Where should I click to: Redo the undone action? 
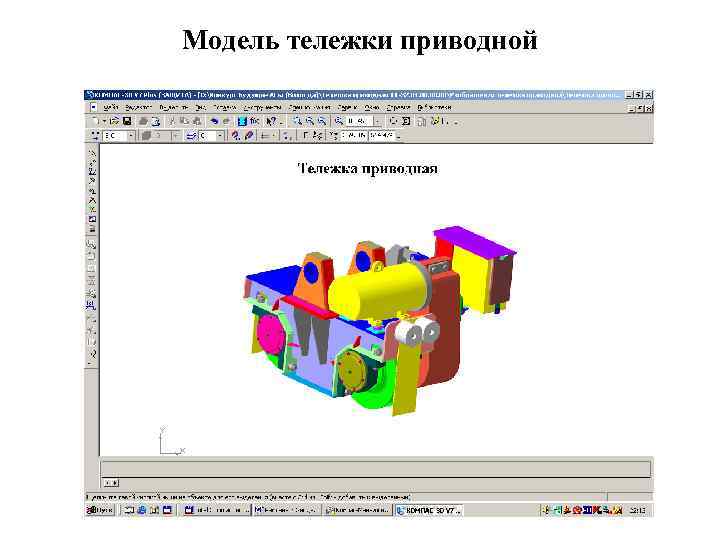pos(226,121)
